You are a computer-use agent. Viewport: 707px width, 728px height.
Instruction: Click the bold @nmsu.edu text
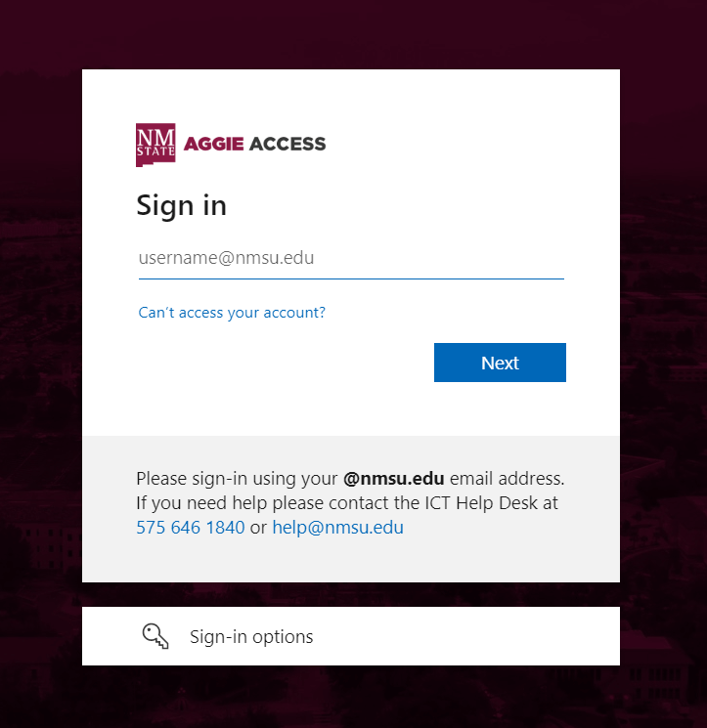coord(394,479)
